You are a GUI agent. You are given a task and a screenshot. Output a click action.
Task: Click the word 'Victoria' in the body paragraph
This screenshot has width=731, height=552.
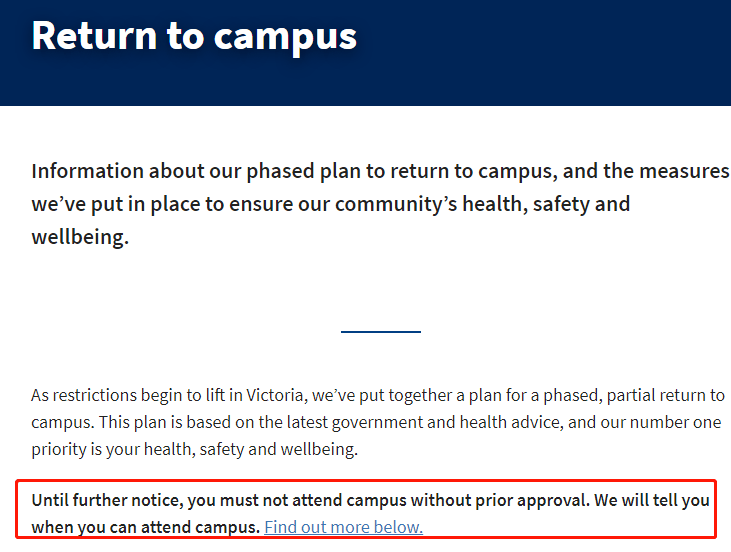pos(276,395)
